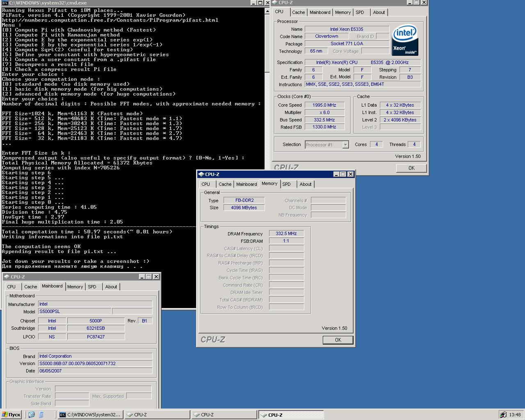Click the Intel Corporation BIOS brand field
This screenshot has width=525, height=420.
[x=95, y=356]
